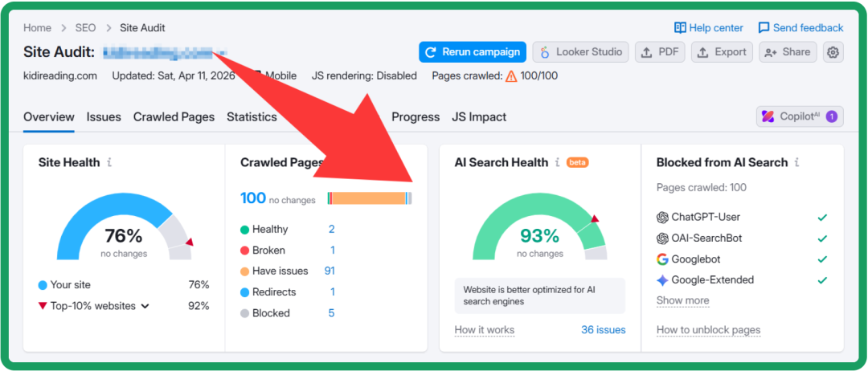Screen dimensions: 868x371
Task: Click OAI-SearchBot green checkmark
Action: (822, 238)
